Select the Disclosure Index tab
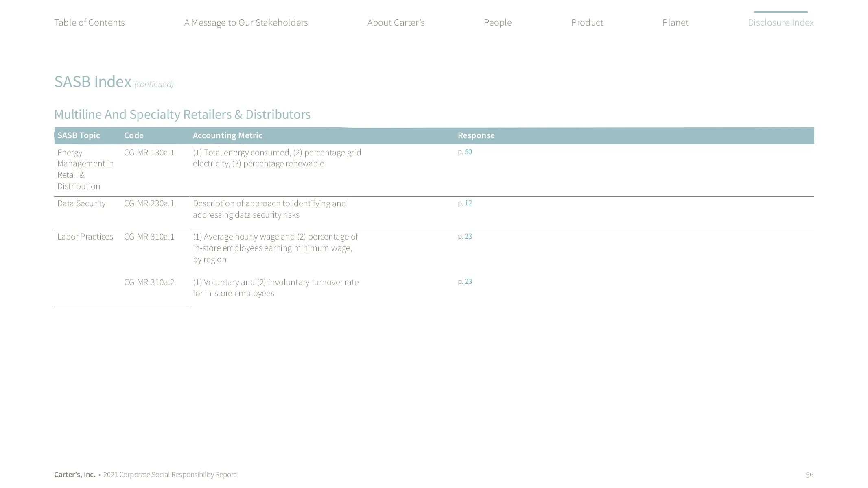Screen dimensions: 868x488 (x=780, y=22)
